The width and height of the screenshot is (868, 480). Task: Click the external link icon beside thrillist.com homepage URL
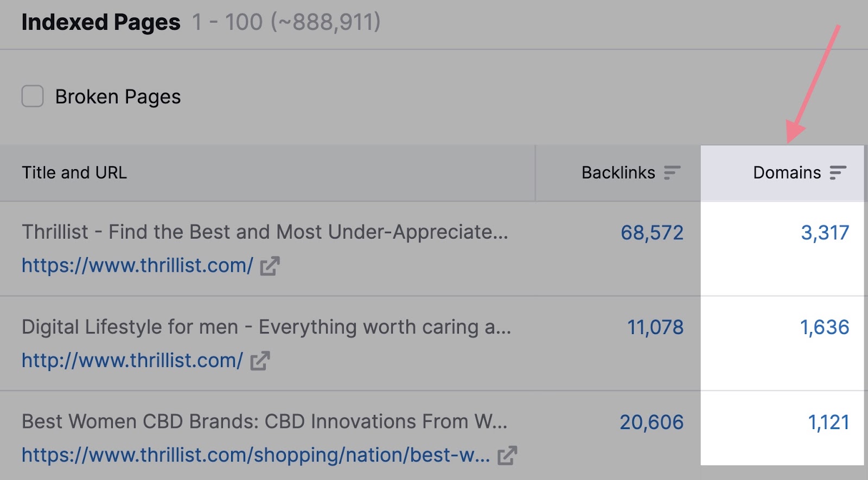271,266
